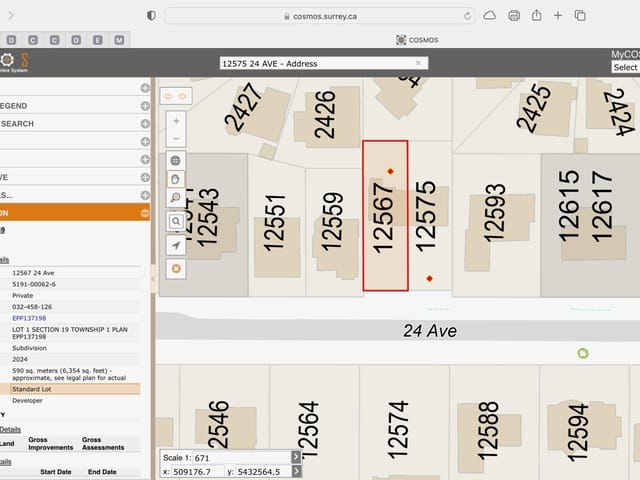Click the locate arrow icon
This screenshot has width=640, height=480.
tap(176, 246)
